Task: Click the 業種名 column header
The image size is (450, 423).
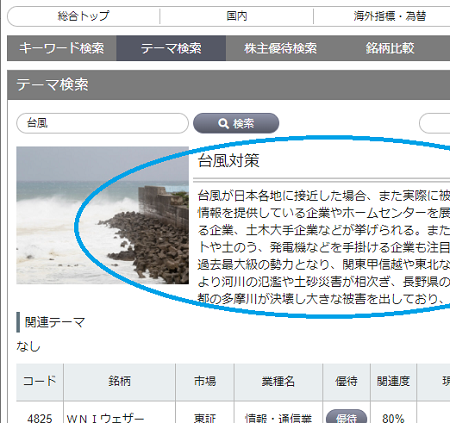Action: click(278, 382)
